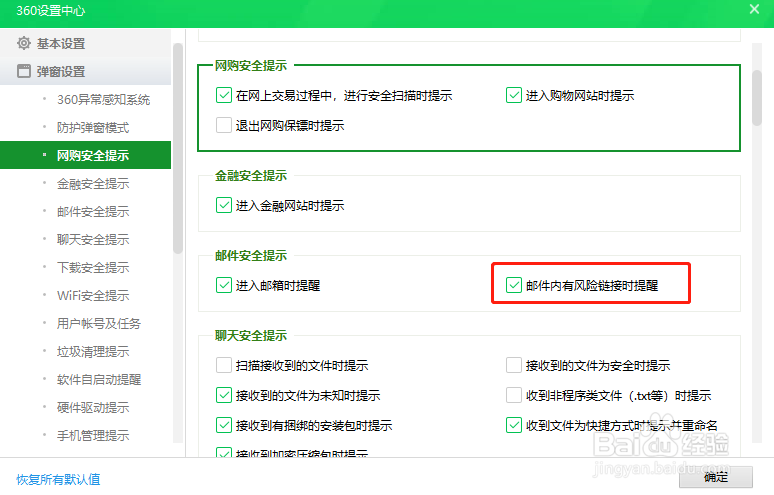Select 垃圾清理提示 sidebar item
774x495 pixels.
point(93,352)
